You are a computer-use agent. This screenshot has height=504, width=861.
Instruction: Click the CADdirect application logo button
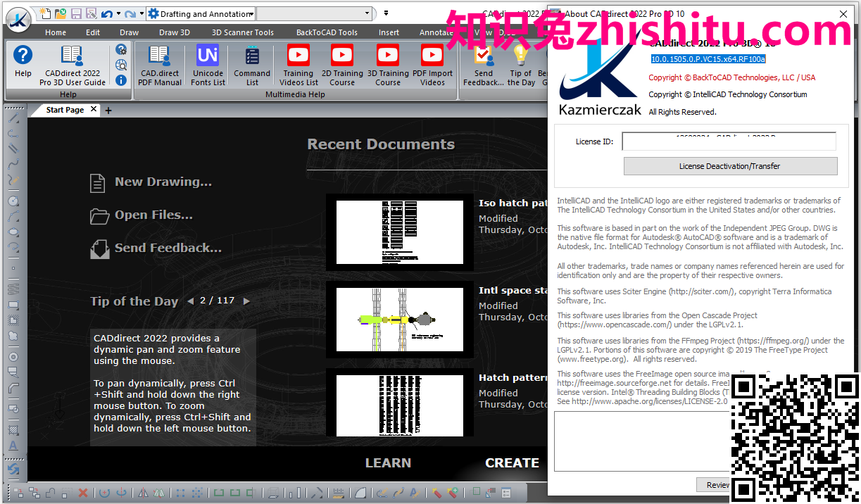click(18, 18)
